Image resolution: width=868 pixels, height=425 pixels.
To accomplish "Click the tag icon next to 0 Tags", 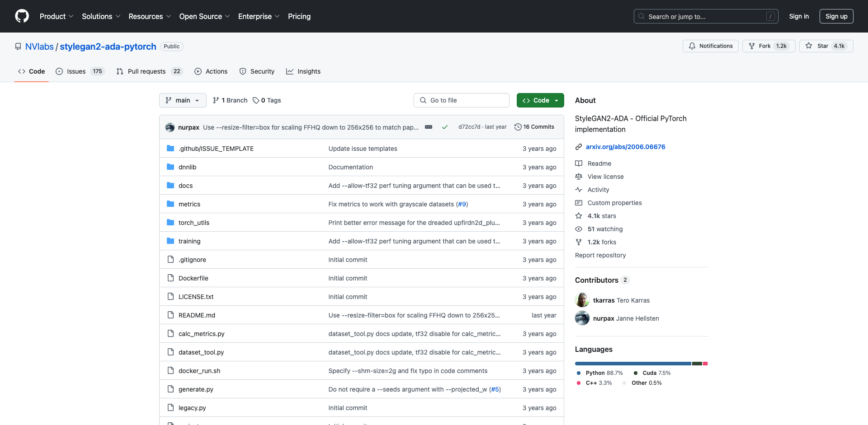I will click(256, 100).
